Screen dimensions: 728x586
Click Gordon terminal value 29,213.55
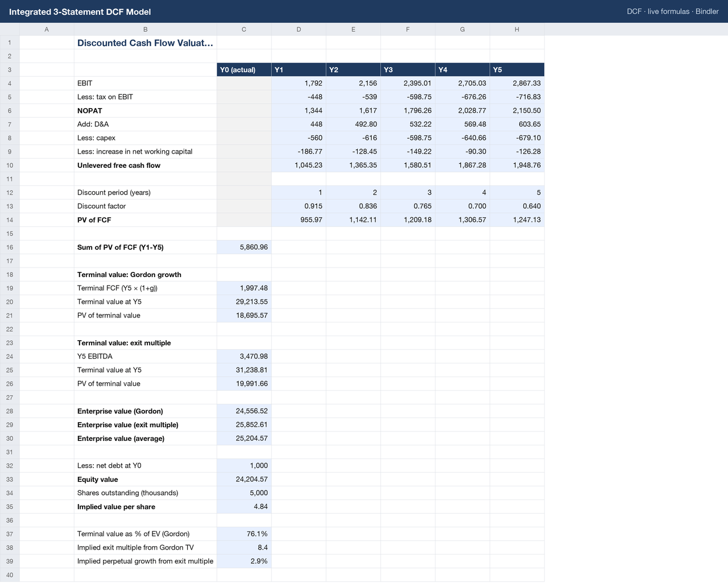pyautogui.click(x=244, y=302)
